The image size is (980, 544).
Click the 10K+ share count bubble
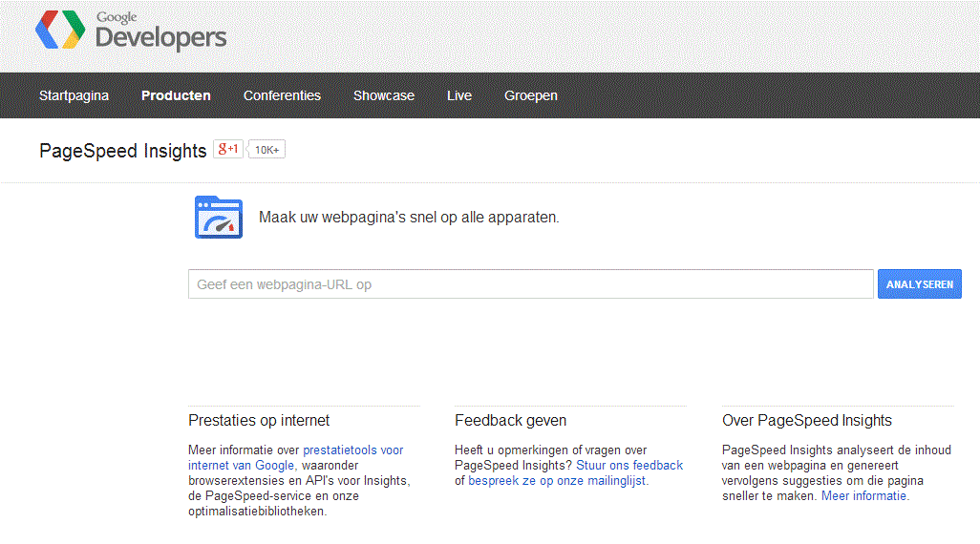click(266, 149)
